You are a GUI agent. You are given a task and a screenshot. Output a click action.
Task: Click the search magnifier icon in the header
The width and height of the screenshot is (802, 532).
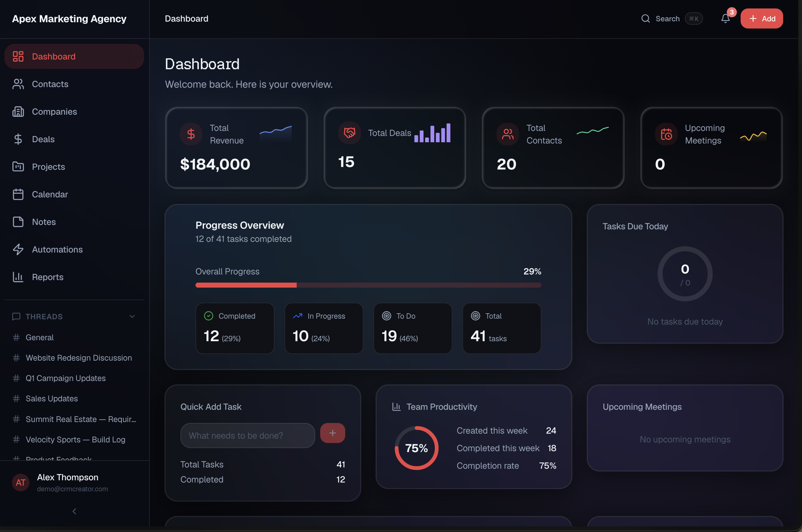[645, 19]
